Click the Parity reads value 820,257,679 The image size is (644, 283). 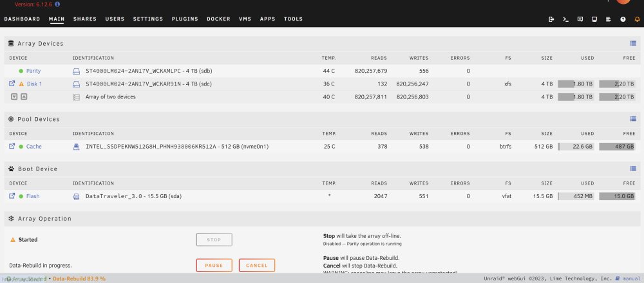coord(371,71)
